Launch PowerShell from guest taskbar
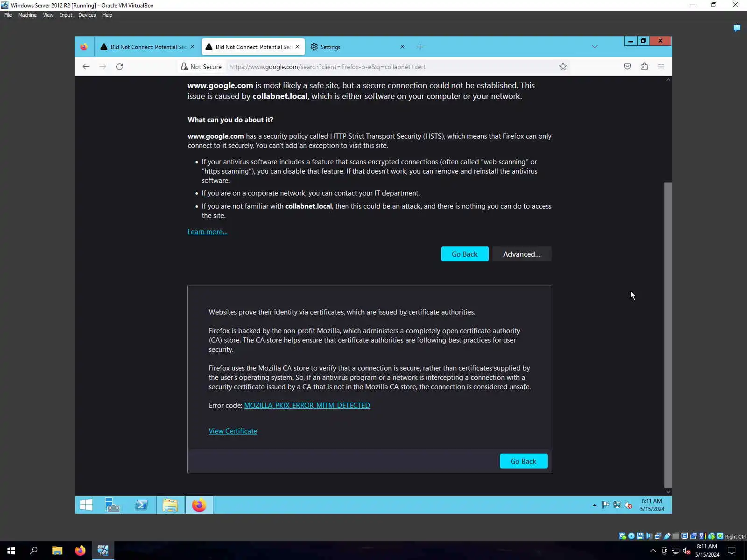The image size is (747, 560). pos(141,505)
